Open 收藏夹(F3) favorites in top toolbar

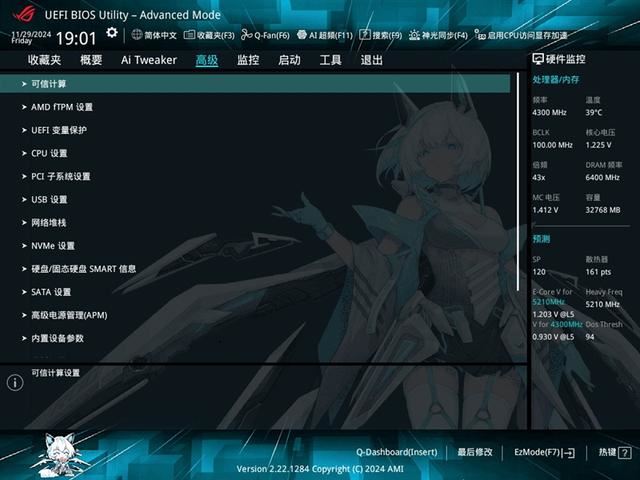pyautogui.click(x=208, y=35)
